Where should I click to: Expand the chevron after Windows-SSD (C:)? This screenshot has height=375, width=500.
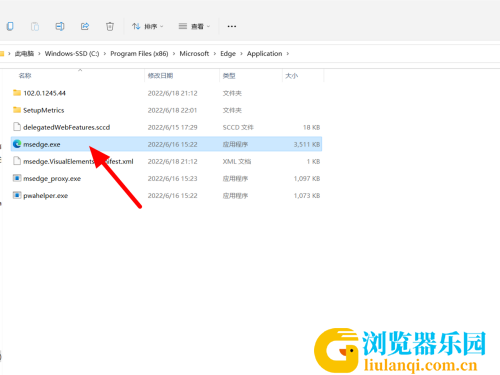(x=105, y=54)
